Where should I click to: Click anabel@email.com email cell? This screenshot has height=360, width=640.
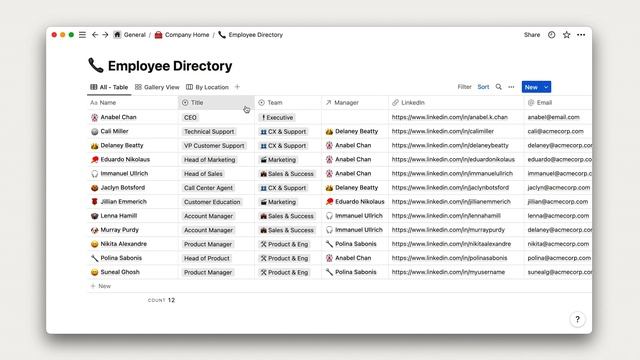tap(558, 117)
